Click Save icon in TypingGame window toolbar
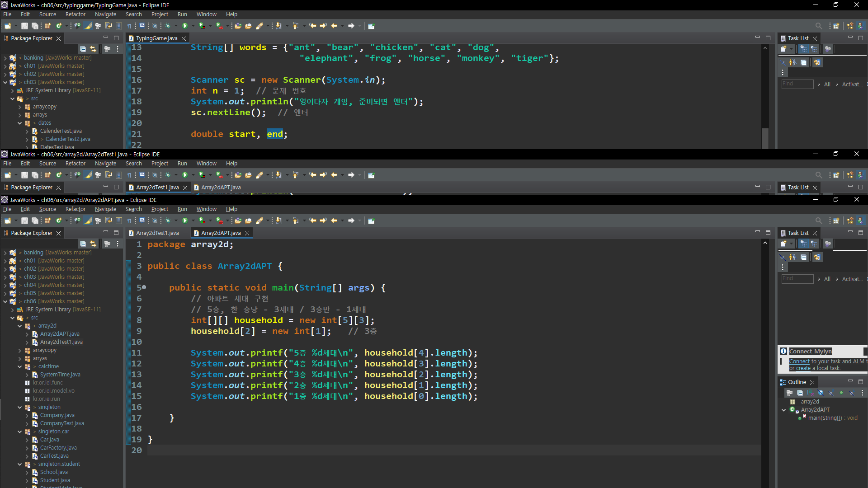Screen dimensions: 868x488 24,26
